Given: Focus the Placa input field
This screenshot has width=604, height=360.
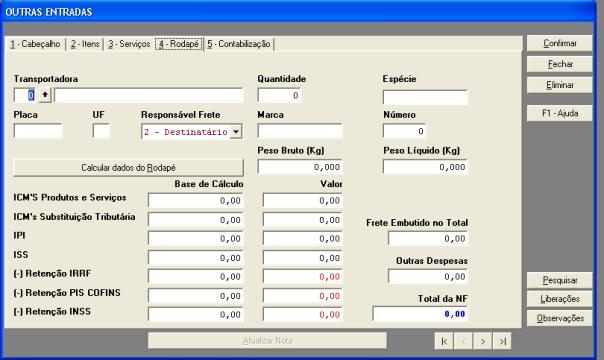Looking at the screenshot, I should [38, 131].
